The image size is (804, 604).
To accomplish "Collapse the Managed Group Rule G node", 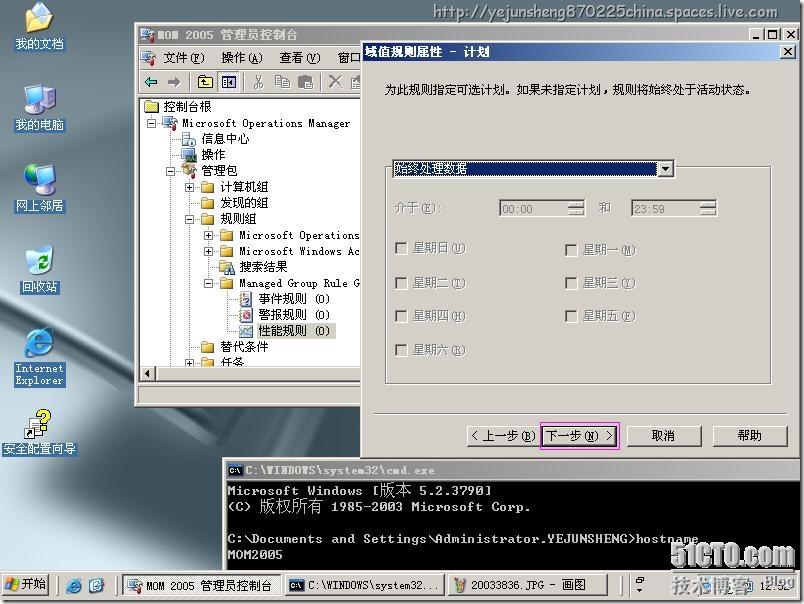I will [x=208, y=283].
